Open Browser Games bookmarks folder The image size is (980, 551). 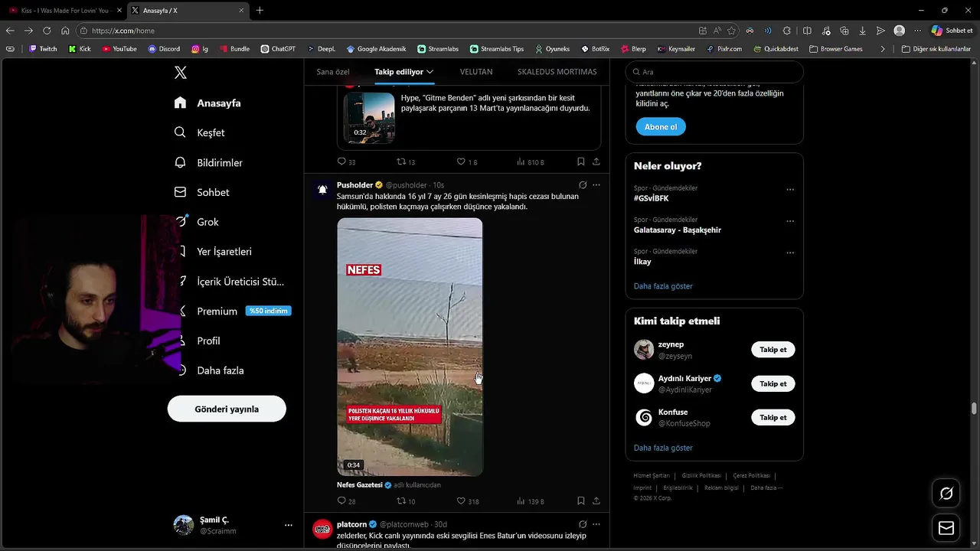click(835, 49)
